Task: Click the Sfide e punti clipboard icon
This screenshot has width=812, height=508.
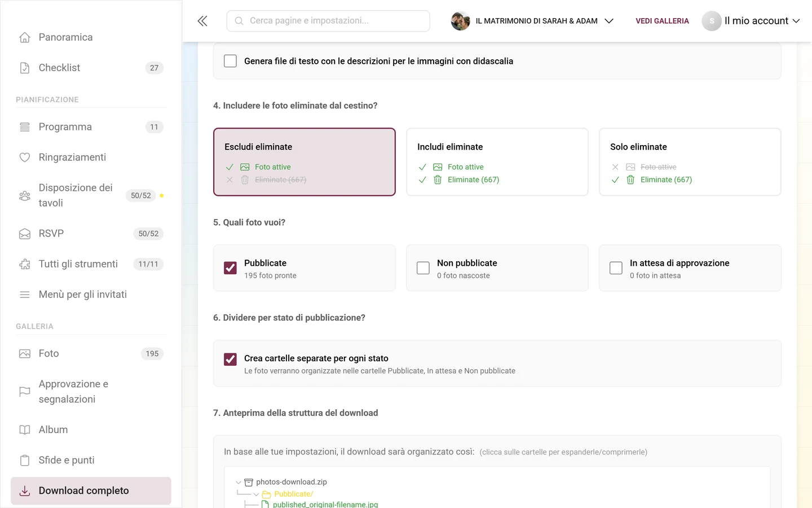Action: (x=25, y=461)
